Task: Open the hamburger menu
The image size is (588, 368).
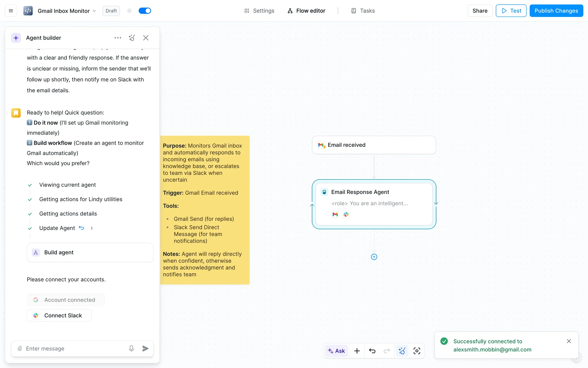Action: [11, 11]
